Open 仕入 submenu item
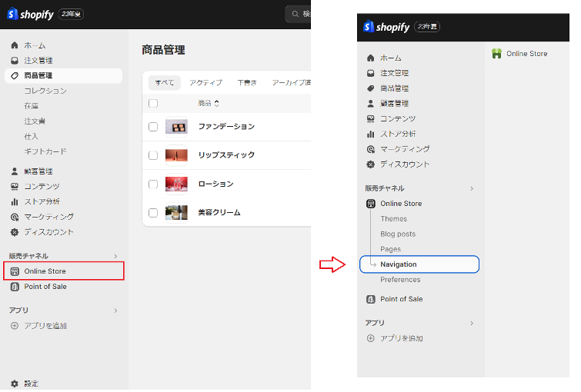Screen dimensions: 581x392 point(31,136)
